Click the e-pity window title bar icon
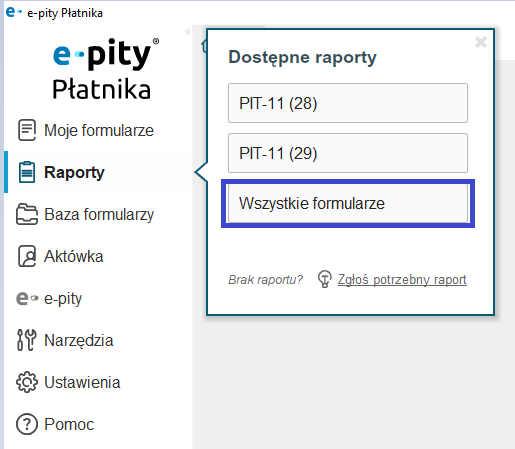515x449 pixels. tap(14, 12)
